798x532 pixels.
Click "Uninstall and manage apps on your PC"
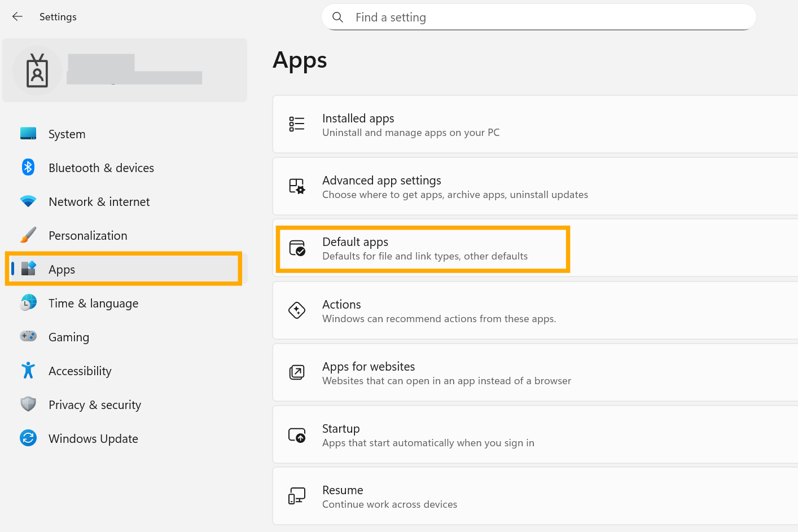(x=411, y=133)
